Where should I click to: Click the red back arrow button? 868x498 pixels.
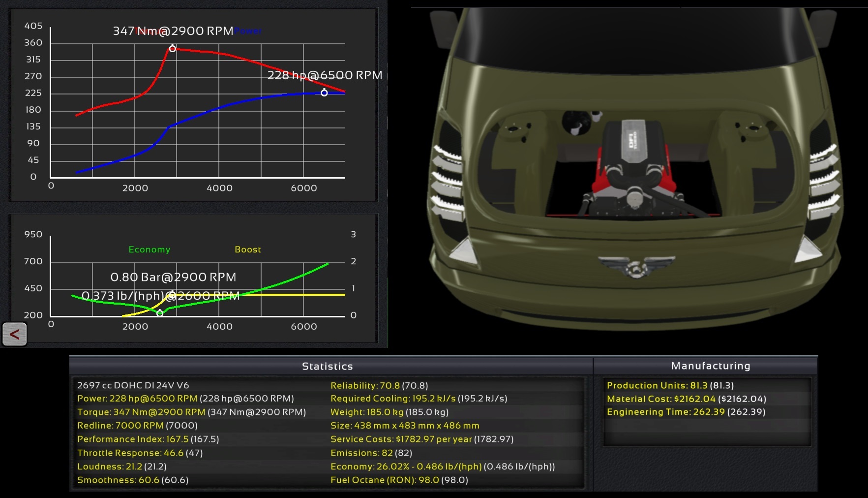(x=15, y=335)
